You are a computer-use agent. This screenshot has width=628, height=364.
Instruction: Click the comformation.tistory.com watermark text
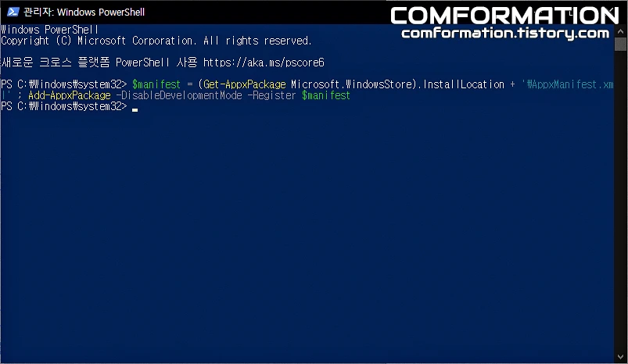tap(505, 33)
